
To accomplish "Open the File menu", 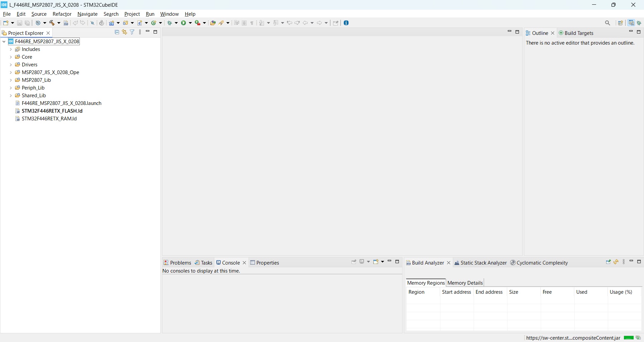I will [x=7, y=14].
